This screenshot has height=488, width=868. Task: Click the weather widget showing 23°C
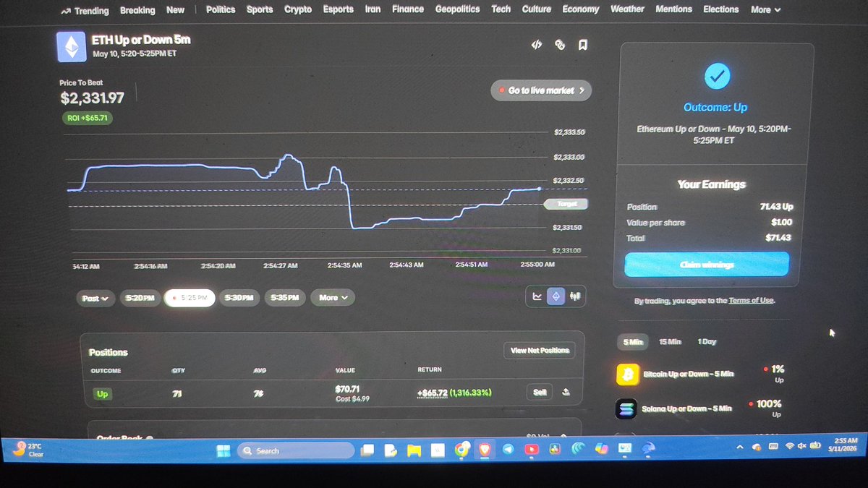[x=28, y=450]
